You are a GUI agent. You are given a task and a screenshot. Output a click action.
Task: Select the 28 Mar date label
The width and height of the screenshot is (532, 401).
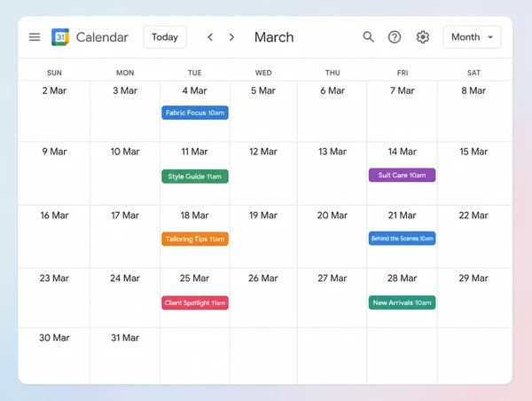[402, 278]
